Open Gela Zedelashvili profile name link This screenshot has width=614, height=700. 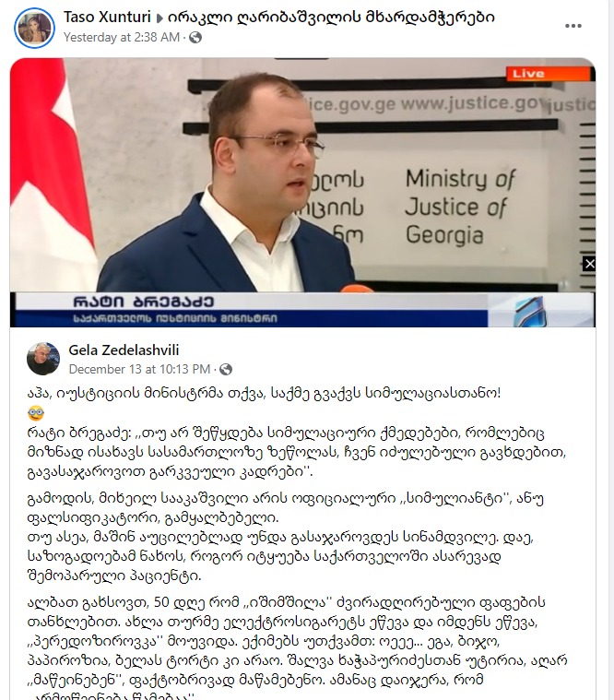(124, 350)
